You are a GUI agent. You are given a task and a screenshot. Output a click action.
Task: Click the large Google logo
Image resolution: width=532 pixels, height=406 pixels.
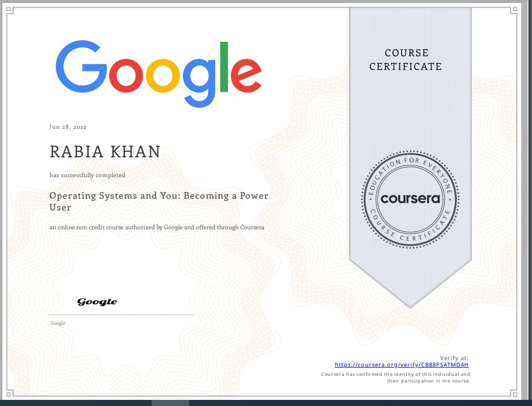pyautogui.click(x=158, y=74)
